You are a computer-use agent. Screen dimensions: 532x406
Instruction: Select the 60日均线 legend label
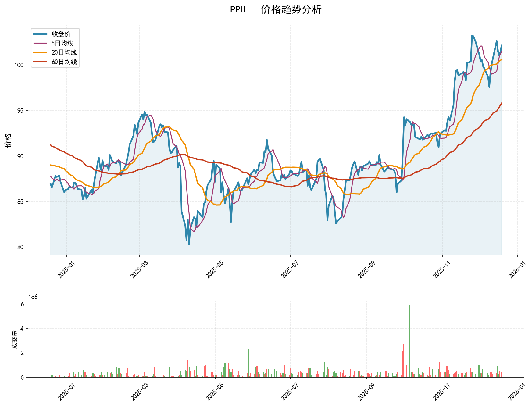pyautogui.click(x=64, y=62)
